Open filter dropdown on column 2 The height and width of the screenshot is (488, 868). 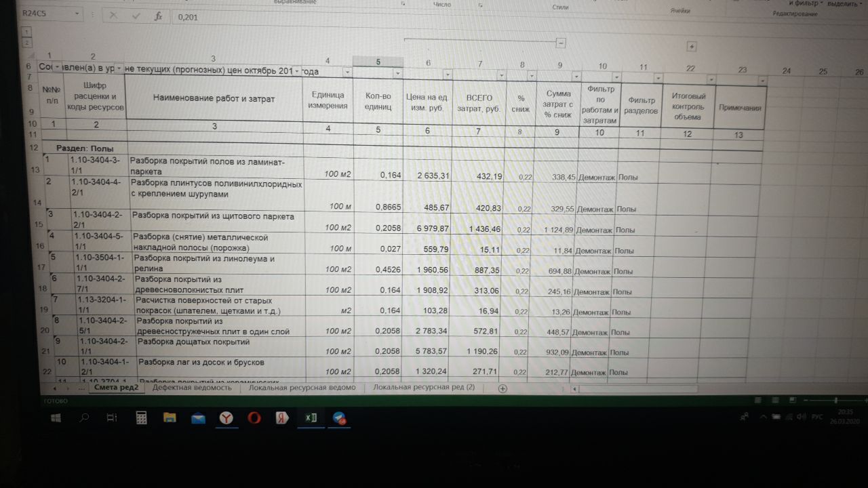(119, 68)
